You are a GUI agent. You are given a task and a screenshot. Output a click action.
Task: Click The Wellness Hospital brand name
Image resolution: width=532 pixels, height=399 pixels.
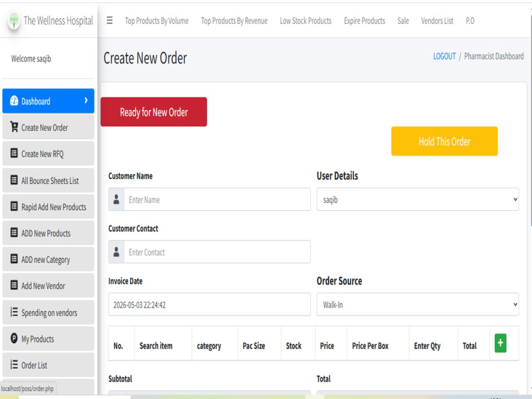[x=58, y=21]
